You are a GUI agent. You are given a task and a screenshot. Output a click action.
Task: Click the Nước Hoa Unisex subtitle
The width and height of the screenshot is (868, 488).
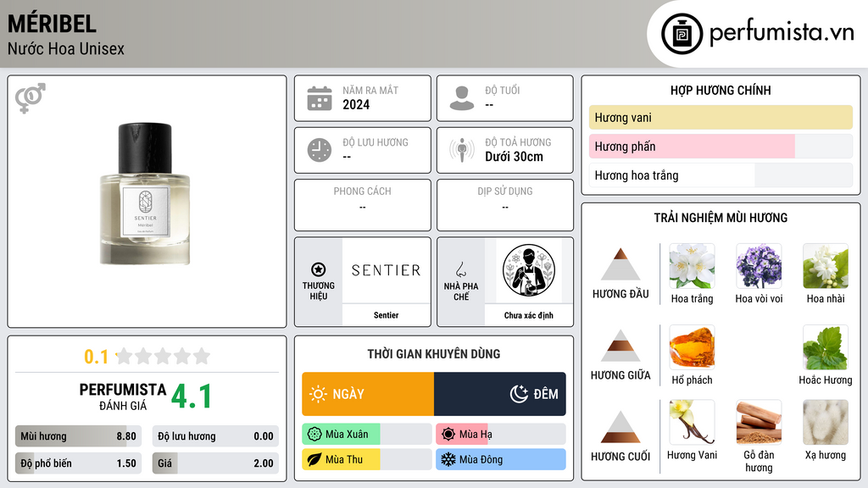point(66,49)
